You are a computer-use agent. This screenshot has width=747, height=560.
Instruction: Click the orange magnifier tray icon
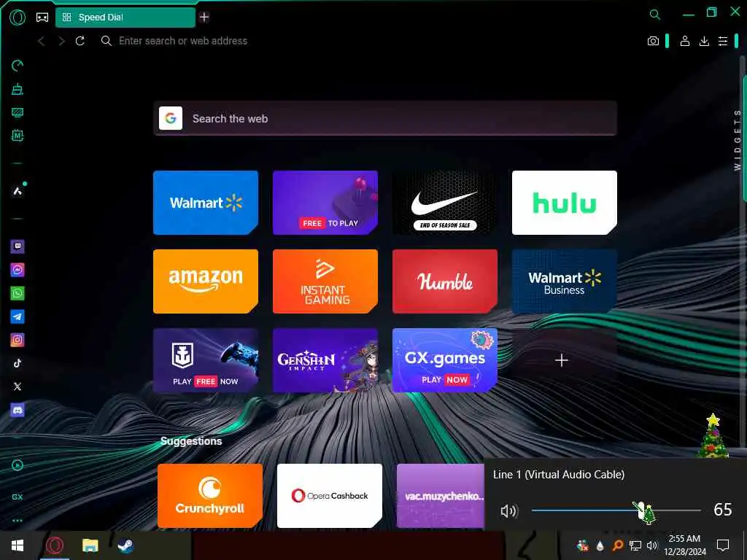pyautogui.click(x=617, y=545)
